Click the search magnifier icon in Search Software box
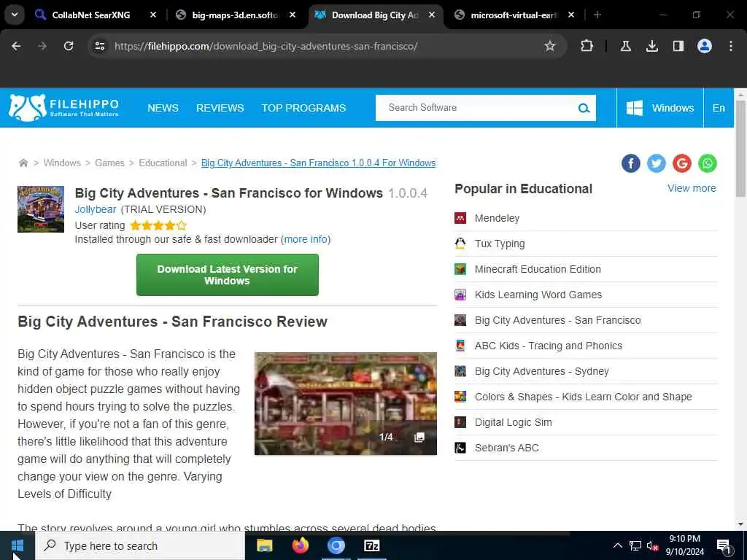The image size is (747, 560). click(584, 108)
